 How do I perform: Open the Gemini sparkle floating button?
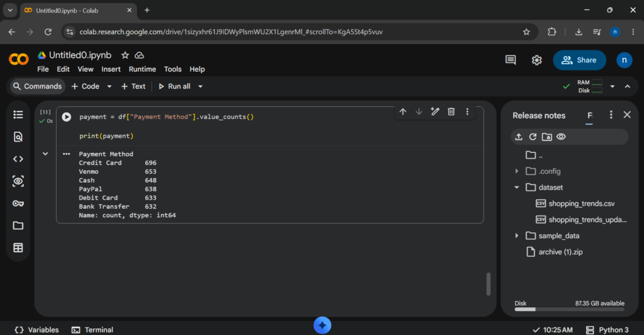[323, 325]
